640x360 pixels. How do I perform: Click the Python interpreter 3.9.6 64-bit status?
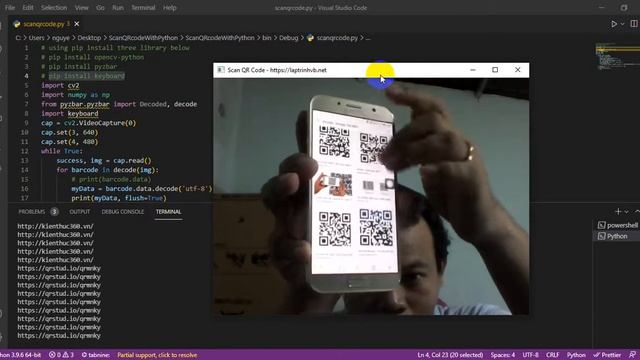coord(20,355)
